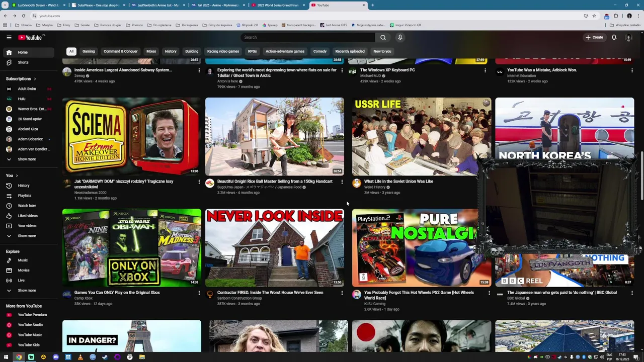Open Playlists in sidebar

coord(29,196)
